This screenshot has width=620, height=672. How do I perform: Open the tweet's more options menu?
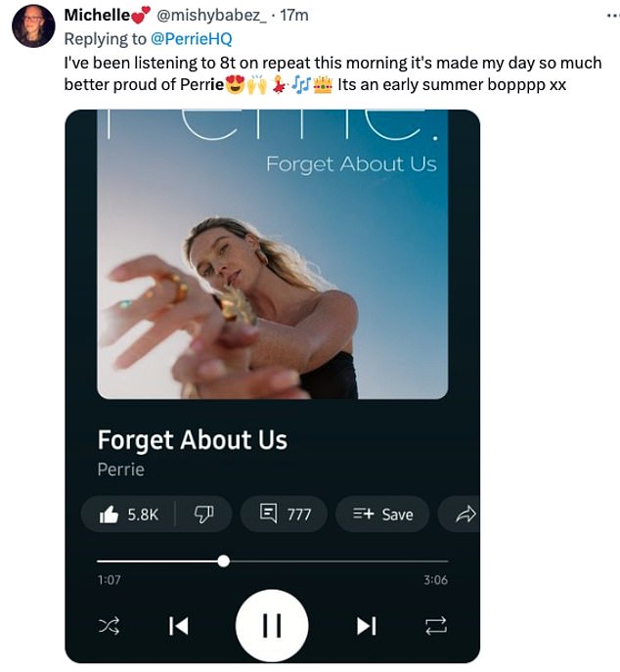(x=613, y=16)
